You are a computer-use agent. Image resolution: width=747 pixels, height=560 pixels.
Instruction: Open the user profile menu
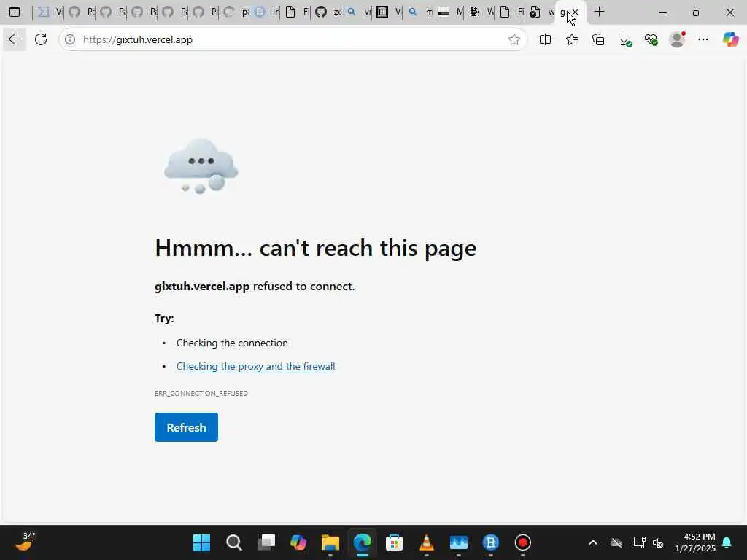coord(677,39)
